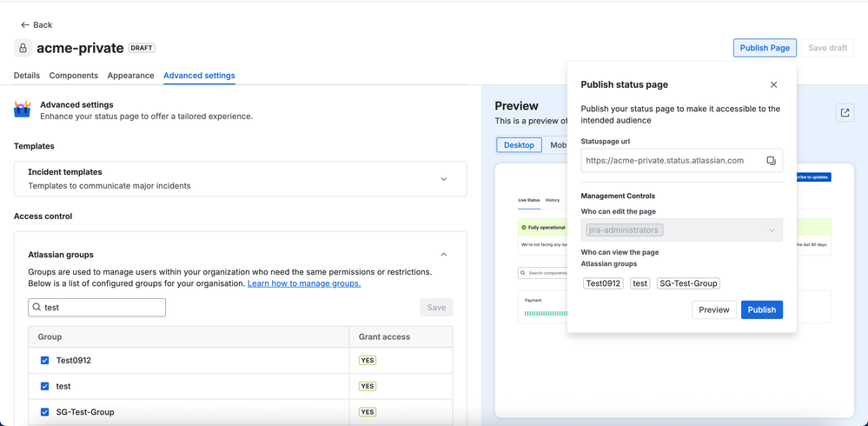Close the Publish status page dialog
This screenshot has height=426, width=868.
pos(774,84)
